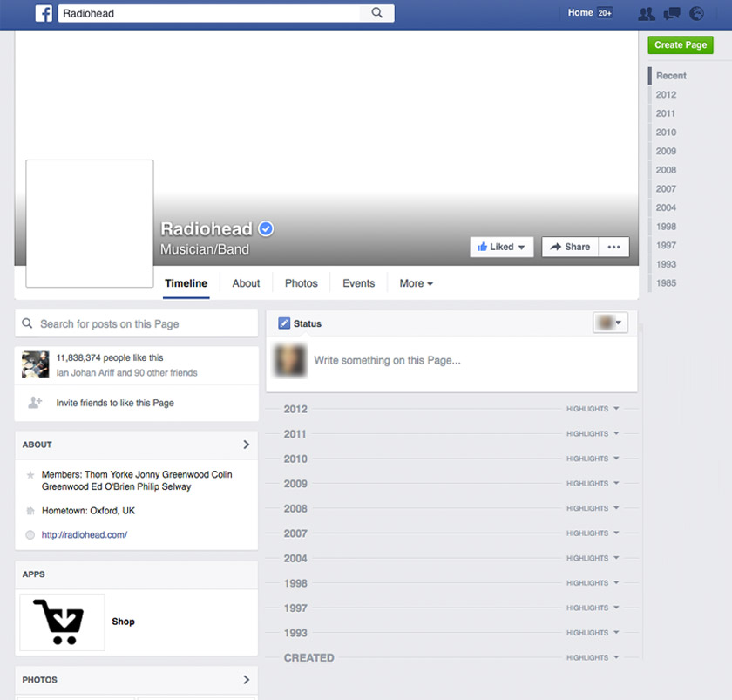Toggle the Liked button on the page
The height and width of the screenshot is (700, 732).
tap(501, 247)
